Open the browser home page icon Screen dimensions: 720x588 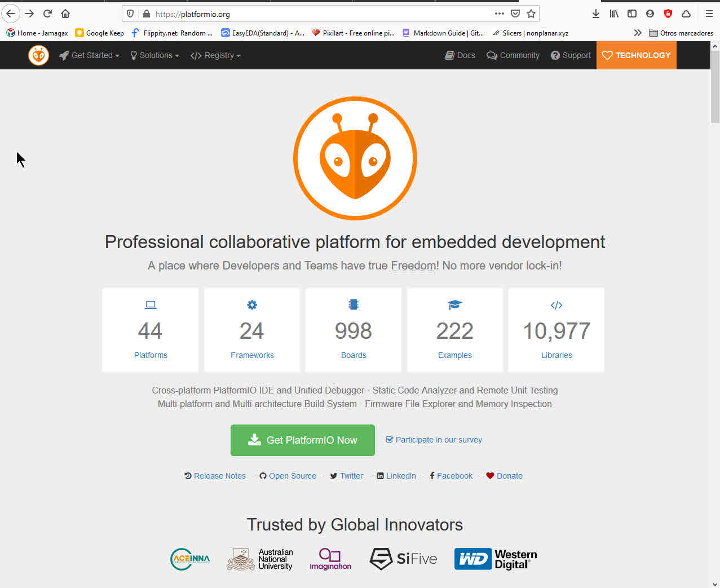coord(65,14)
